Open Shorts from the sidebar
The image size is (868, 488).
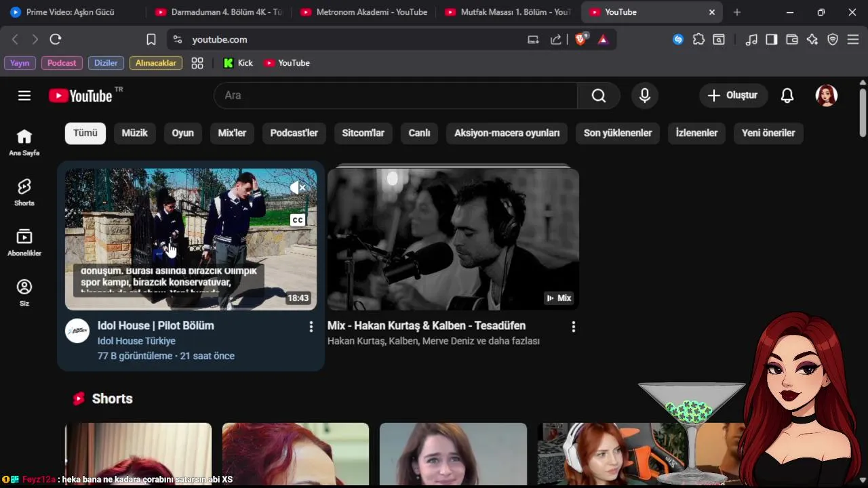(24, 192)
